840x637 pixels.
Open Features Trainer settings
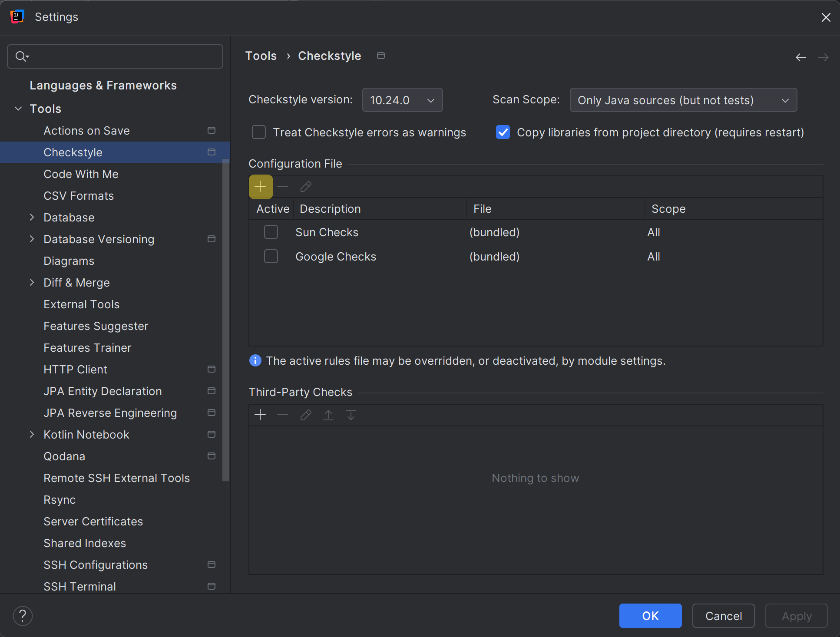pyautogui.click(x=87, y=348)
